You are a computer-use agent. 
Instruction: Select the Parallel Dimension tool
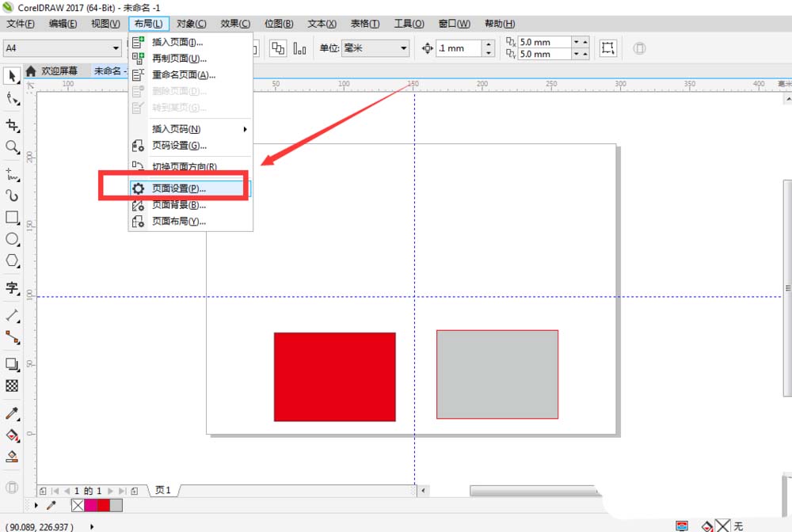click(x=12, y=315)
